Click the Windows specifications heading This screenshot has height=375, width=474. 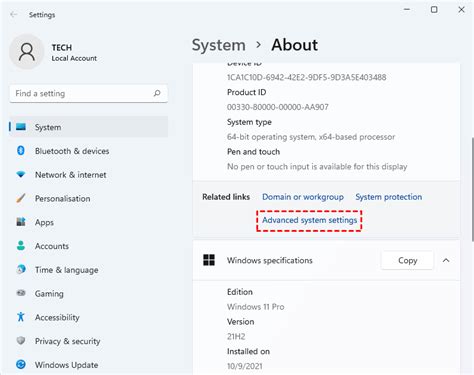point(270,260)
